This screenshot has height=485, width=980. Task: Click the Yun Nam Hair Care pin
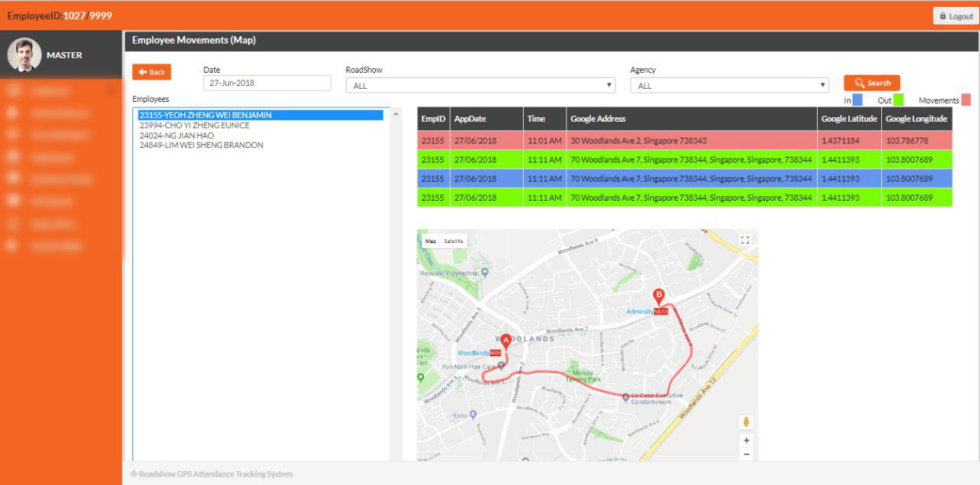pyautogui.click(x=501, y=365)
